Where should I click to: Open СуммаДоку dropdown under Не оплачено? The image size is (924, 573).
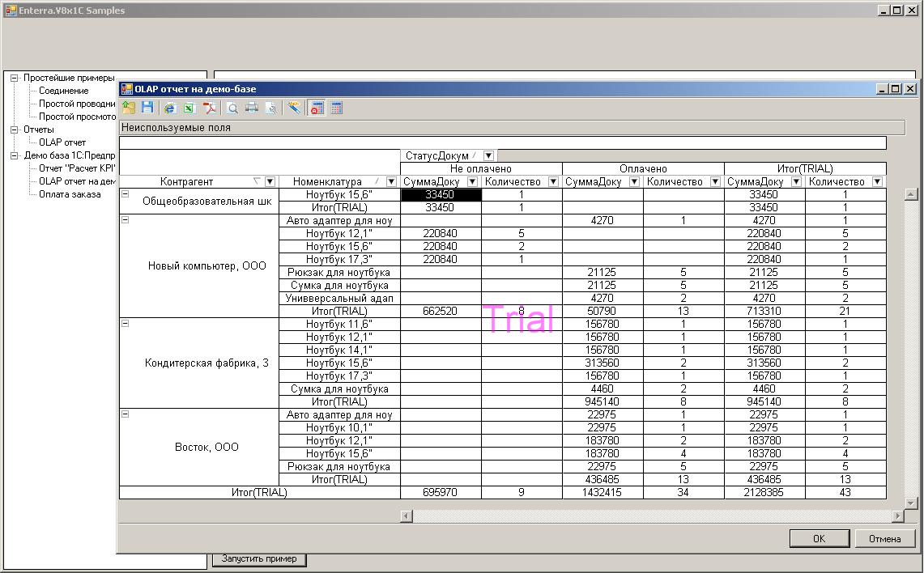(x=472, y=181)
